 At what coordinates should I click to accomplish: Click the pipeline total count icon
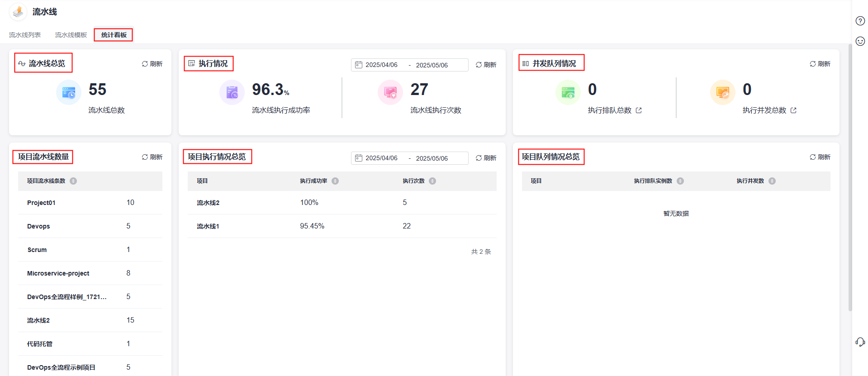coord(69,92)
